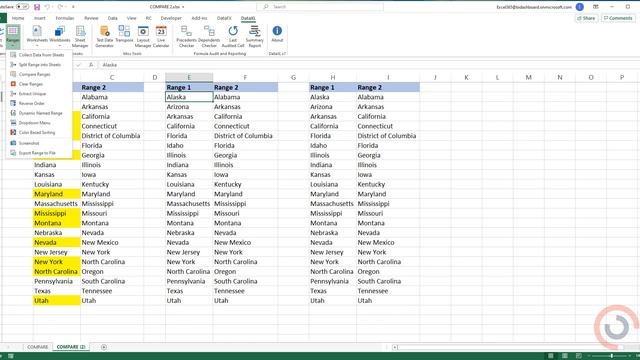Click the formula bar confirm checkmark
This screenshot has width=640, height=360.
pyautogui.click(x=79, y=65)
